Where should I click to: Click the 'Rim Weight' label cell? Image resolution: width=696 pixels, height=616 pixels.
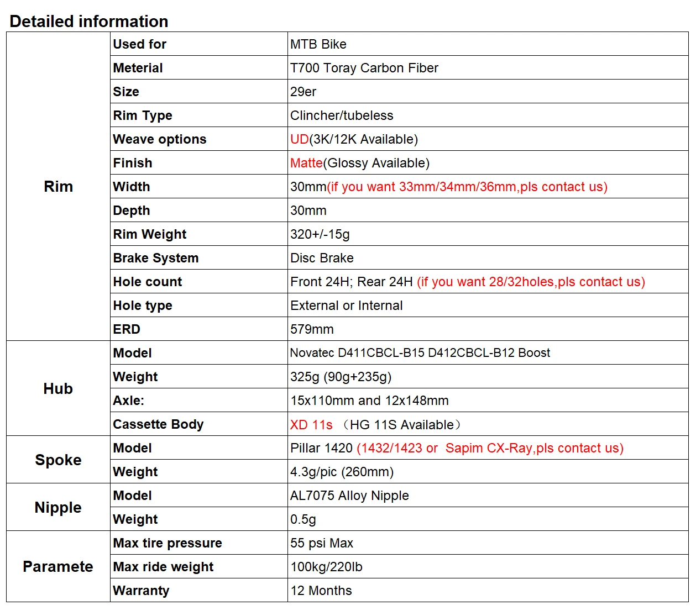(x=199, y=234)
